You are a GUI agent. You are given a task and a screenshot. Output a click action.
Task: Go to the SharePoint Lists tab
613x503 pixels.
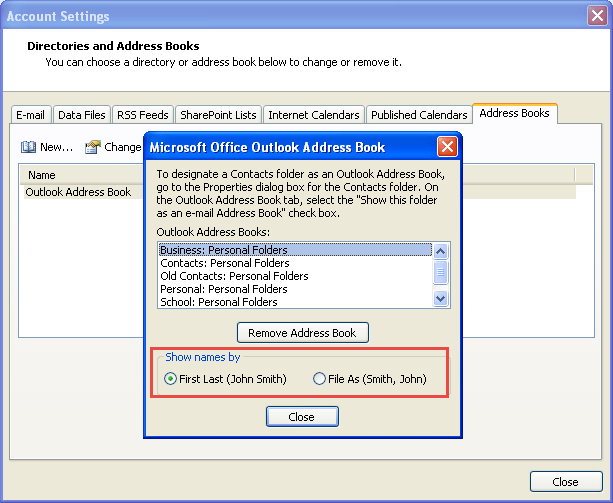pyautogui.click(x=218, y=115)
